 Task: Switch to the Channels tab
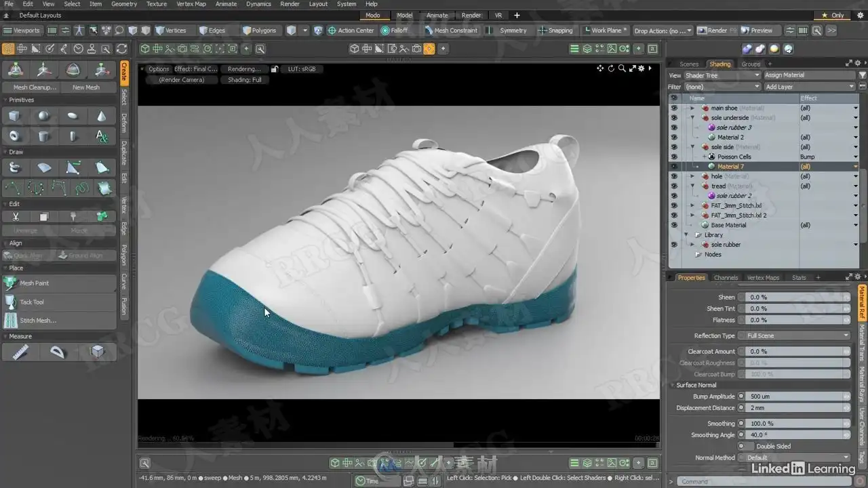click(x=726, y=277)
